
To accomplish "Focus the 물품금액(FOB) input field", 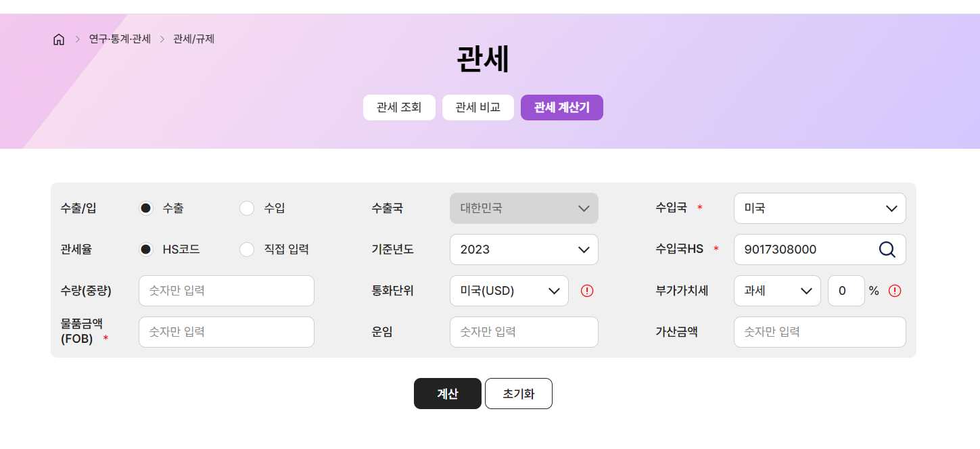I will click(x=227, y=332).
